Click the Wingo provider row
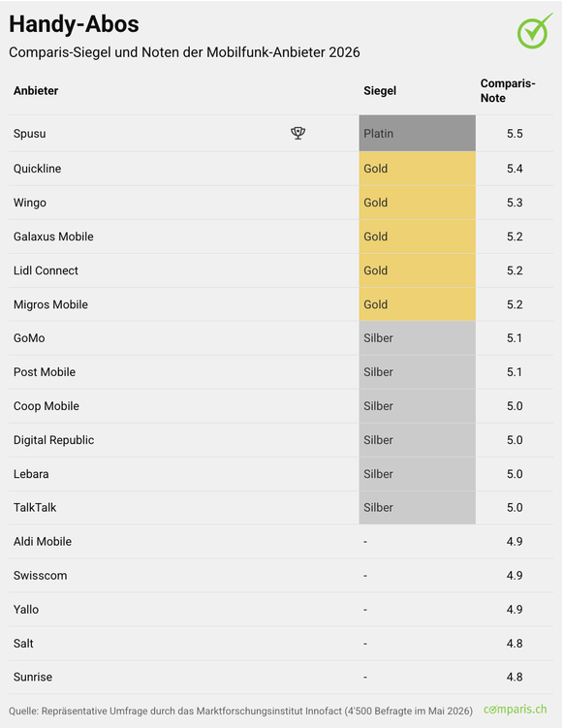This screenshot has width=564, height=728. tap(281, 203)
